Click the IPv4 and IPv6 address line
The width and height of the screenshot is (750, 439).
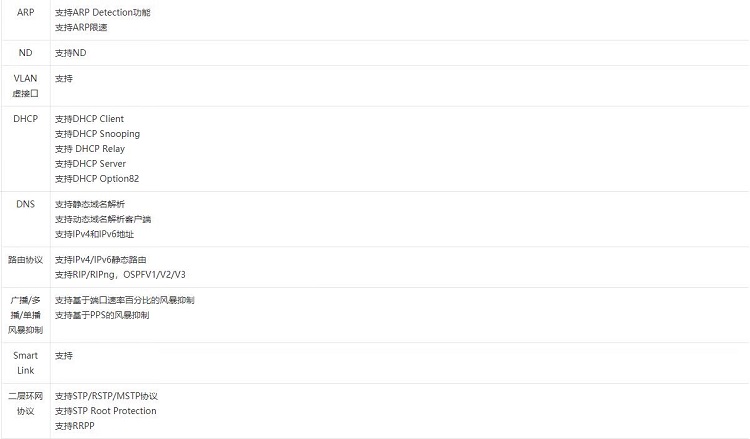coord(94,234)
